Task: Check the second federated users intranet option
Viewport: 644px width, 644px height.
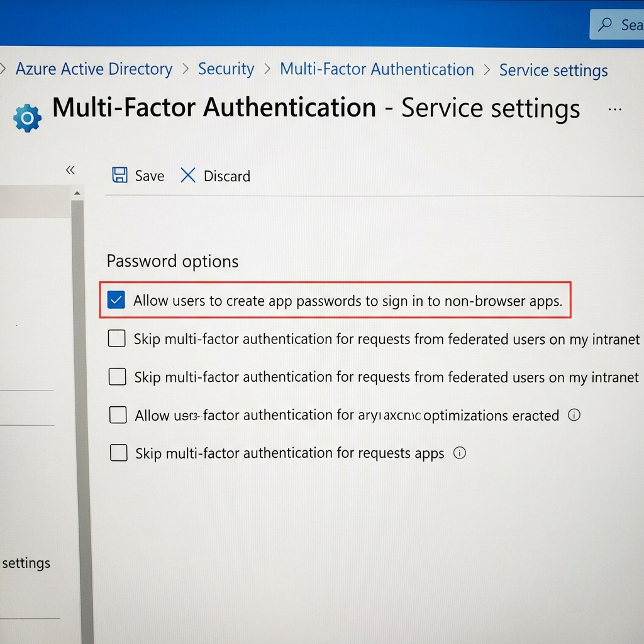Action: tap(116, 377)
